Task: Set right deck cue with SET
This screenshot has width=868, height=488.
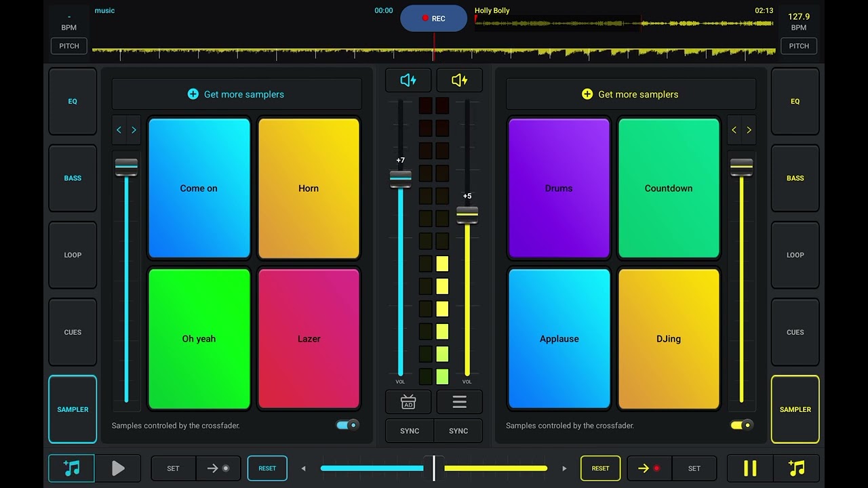Action: pos(694,468)
